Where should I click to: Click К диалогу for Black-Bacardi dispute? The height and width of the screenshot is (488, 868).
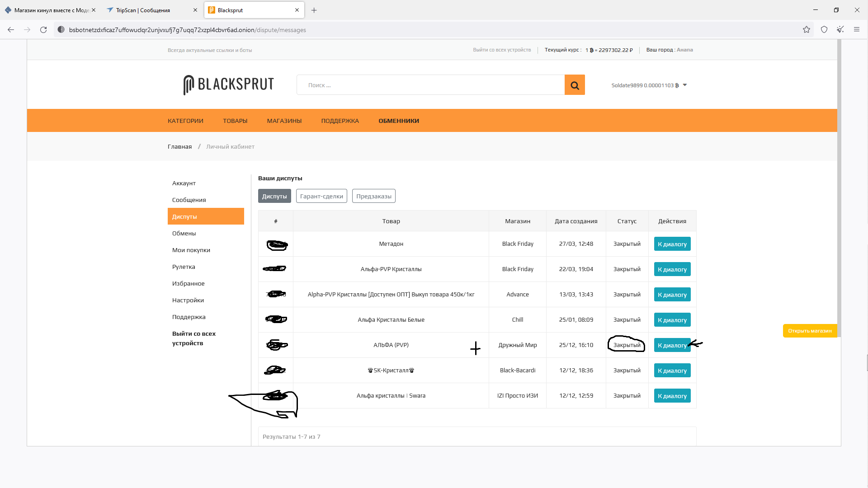click(x=672, y=371)
